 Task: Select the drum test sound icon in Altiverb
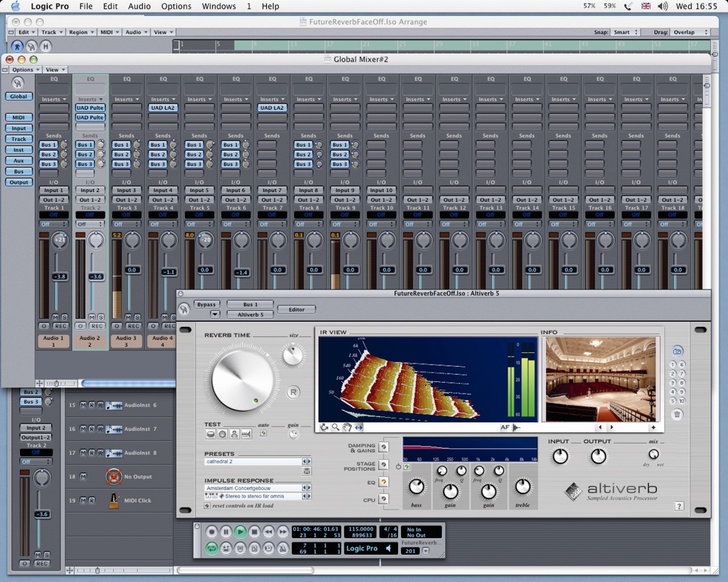click(211, 434)
